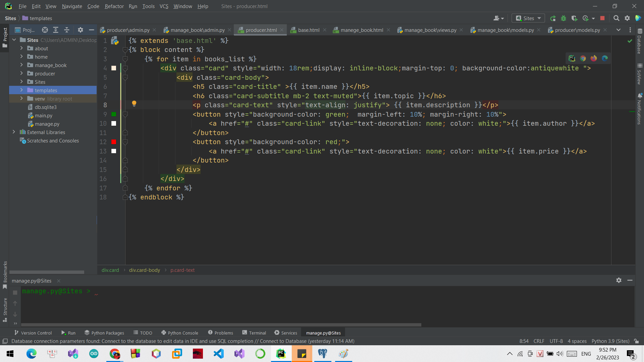Show hidden editor tabs dropdown arrow
This screenshot has height=362, width=644.
[x=618, y=30]
